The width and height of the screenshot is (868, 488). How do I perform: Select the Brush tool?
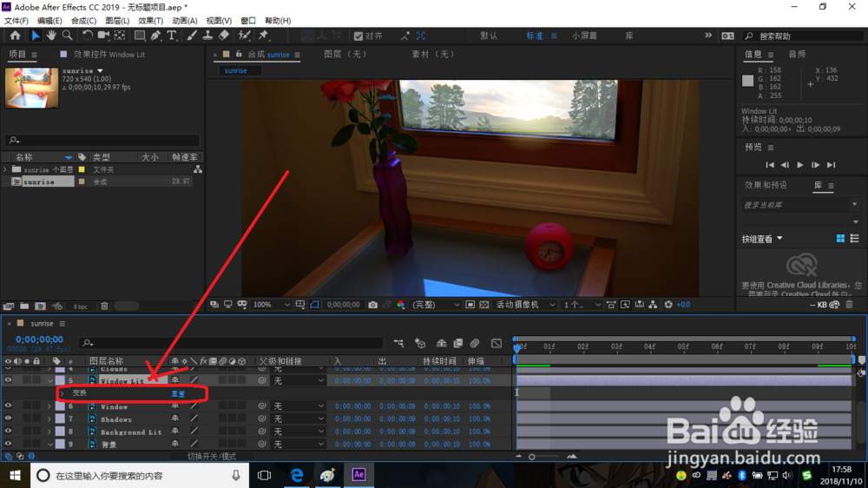point(192,36)
